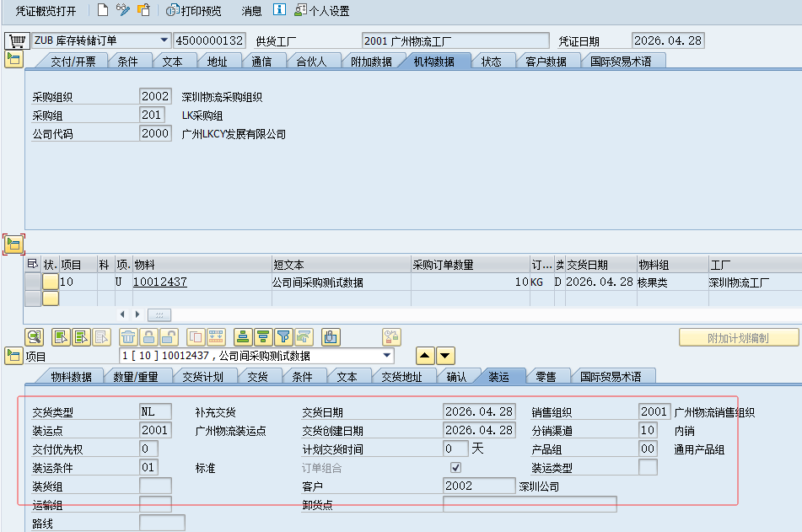Click the next item down-arrow button

(445, 356)
